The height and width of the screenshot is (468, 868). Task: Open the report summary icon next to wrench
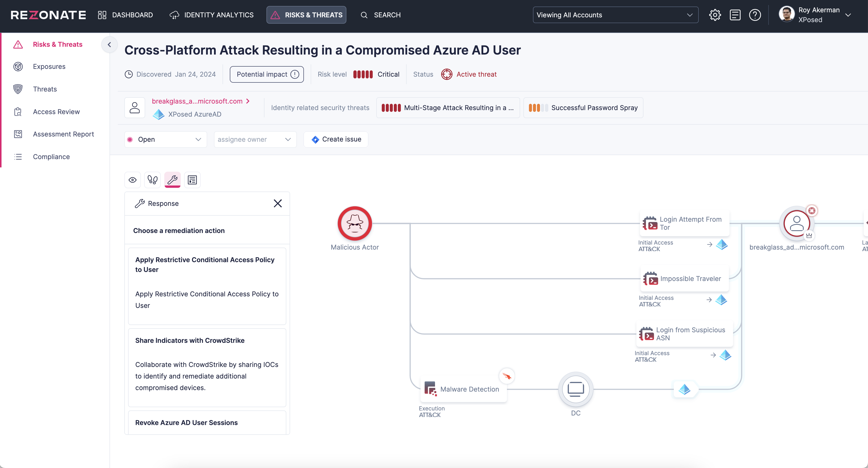click(x=192, y=180)
